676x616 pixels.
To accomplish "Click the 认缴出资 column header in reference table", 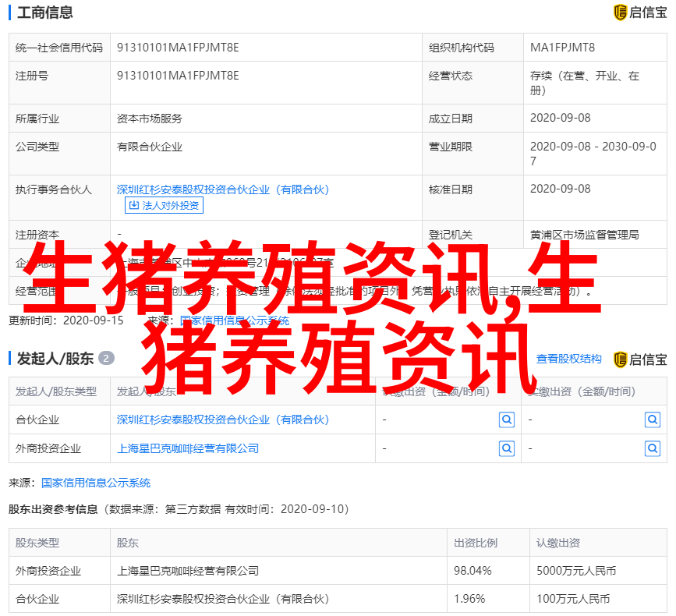I will coord(598,543).
